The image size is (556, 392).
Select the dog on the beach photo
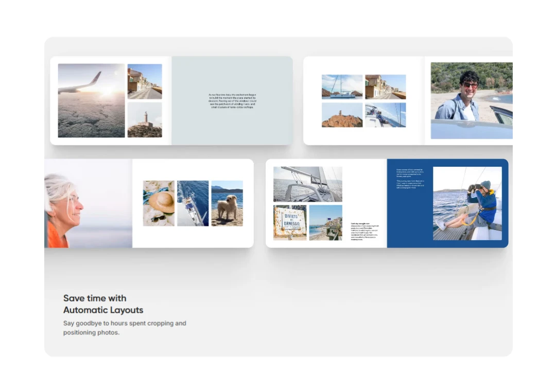[x=228, y=202]
